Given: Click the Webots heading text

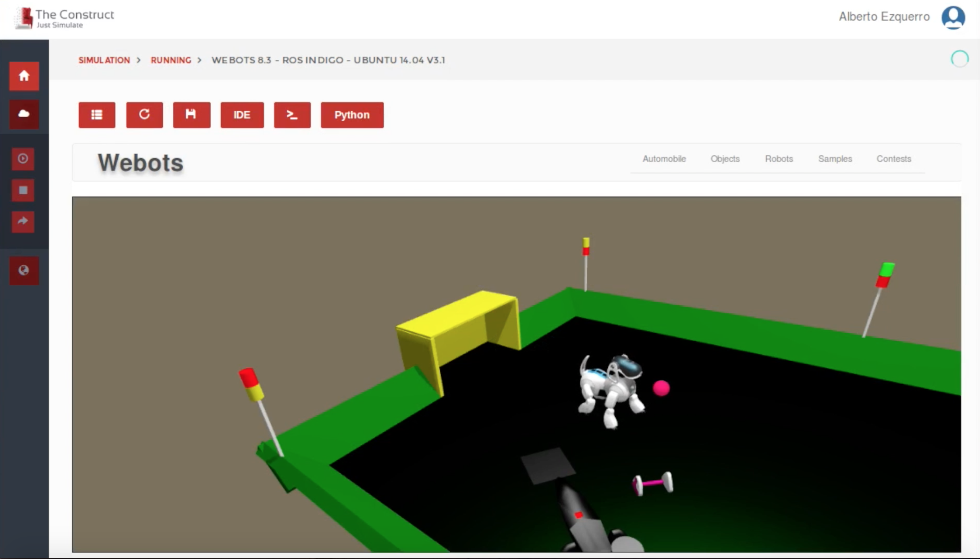Looking at the screenshot, I should point(141,163).
